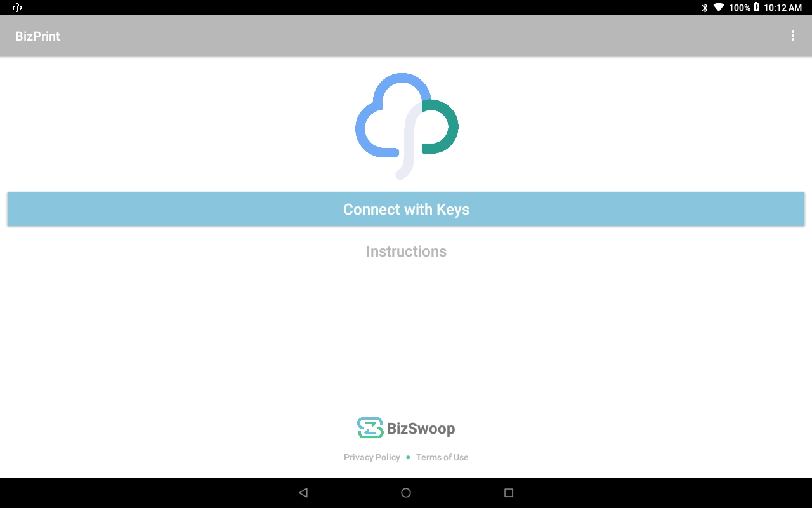Open the Privacy Policy link
The height and width of the screenshot is (508, 812).
(372, 457)
